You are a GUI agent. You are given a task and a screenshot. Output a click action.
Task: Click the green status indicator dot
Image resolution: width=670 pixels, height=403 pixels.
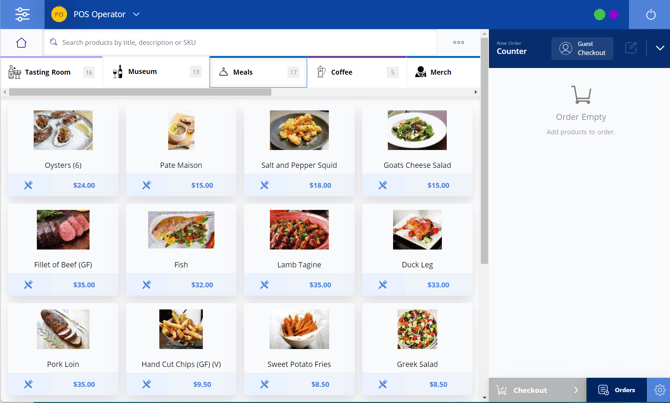599,15
